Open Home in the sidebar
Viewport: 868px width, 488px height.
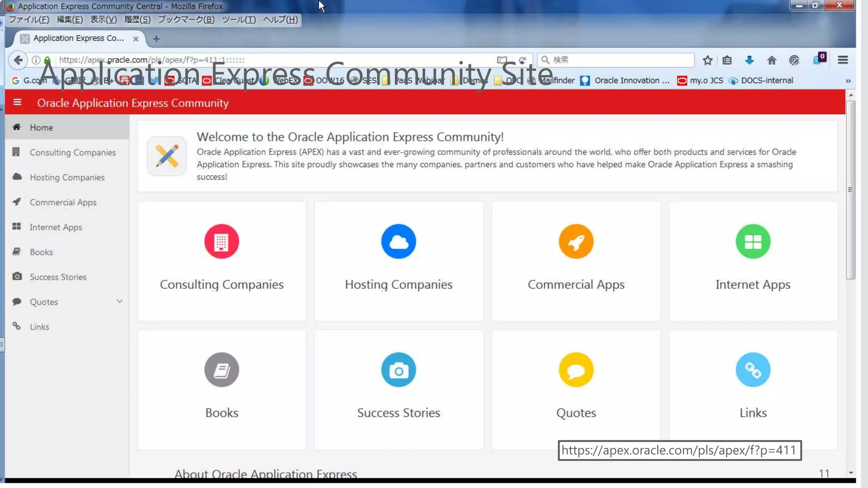[67, 128]
